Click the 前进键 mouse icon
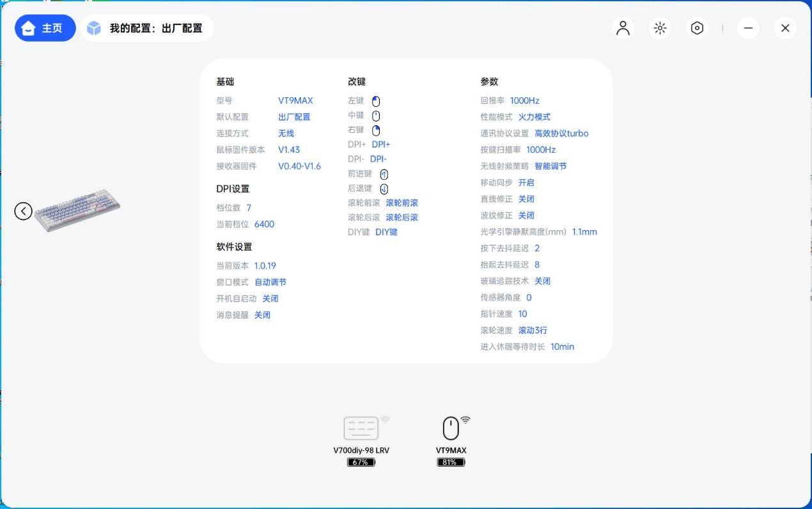 point(384,174)
